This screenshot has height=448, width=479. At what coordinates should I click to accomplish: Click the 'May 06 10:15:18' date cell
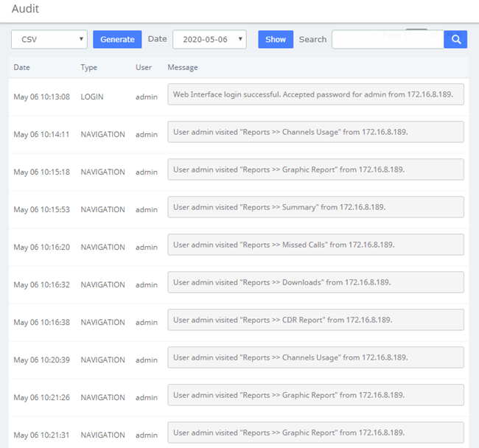(41, 172)
